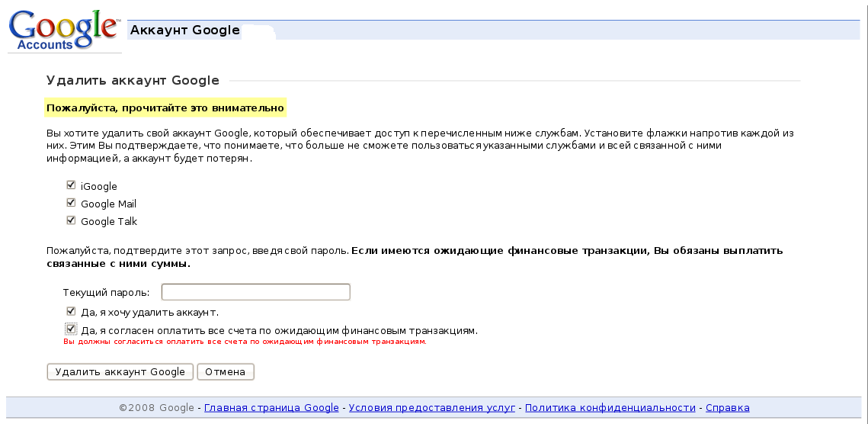Click the '©2008 Google' copyright text

click(x=157, y=408)
